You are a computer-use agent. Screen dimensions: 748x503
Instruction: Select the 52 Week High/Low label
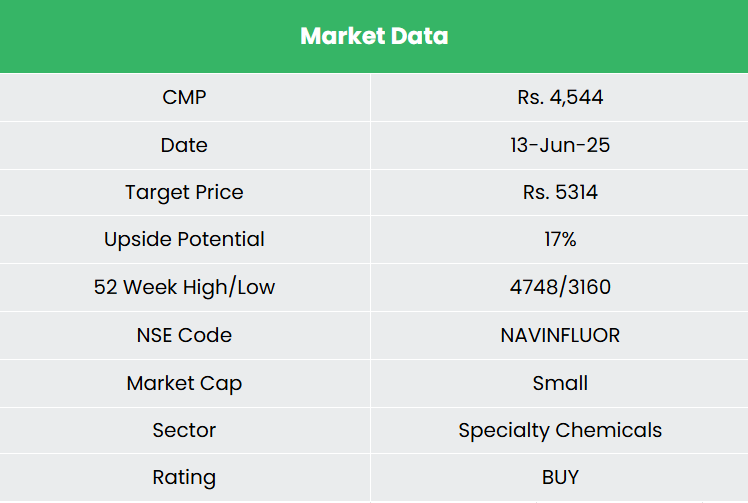[x=184, y=288]
